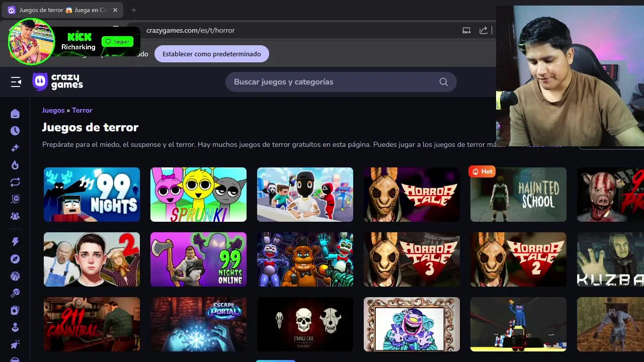This screenshot has height=362, width=644.
Task: Close the Juegos de terror tab
Action: coord(115,10)
